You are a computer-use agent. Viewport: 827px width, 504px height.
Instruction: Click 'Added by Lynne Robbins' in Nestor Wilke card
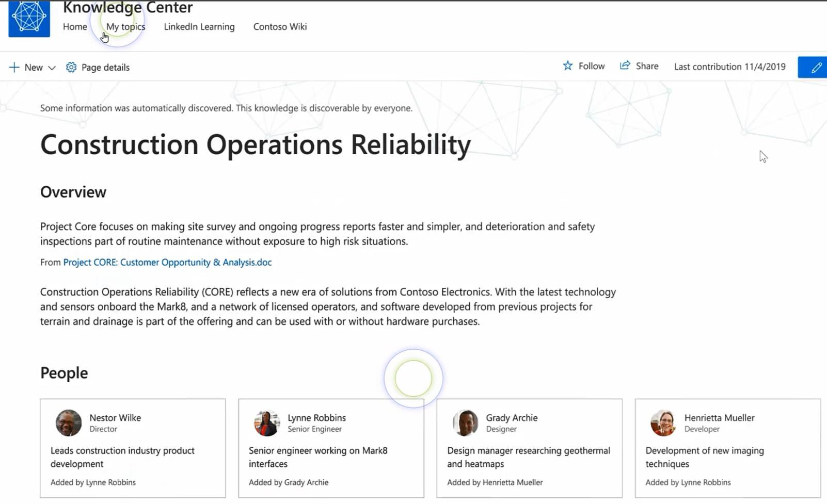coord(93,482)
